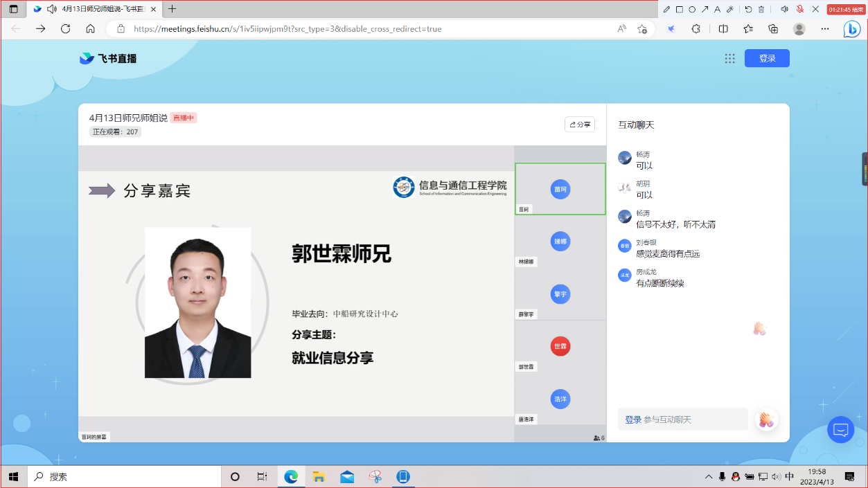Open the Feishu apps grid icon
The height and width of the screenshot is (488, 868).
729,59
